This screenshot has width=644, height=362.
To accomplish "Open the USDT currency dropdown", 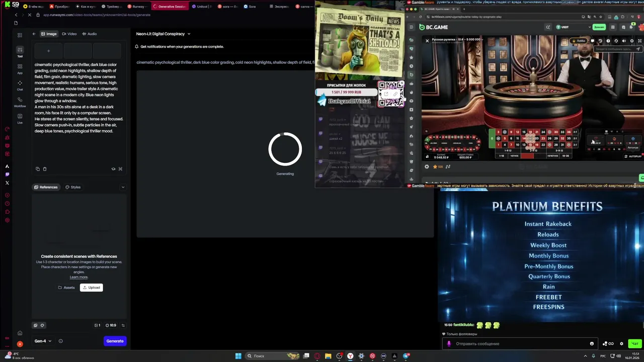I will (x=573, y=27).
